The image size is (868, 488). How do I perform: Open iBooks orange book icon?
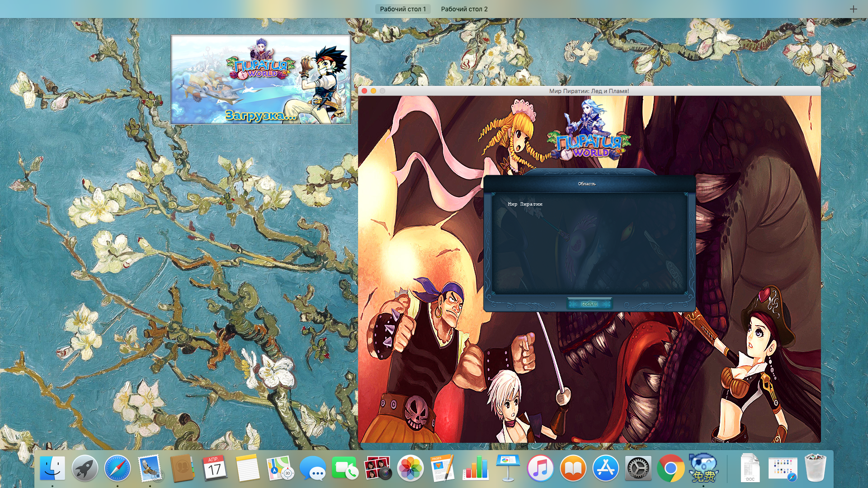click(x=573, y=468)
